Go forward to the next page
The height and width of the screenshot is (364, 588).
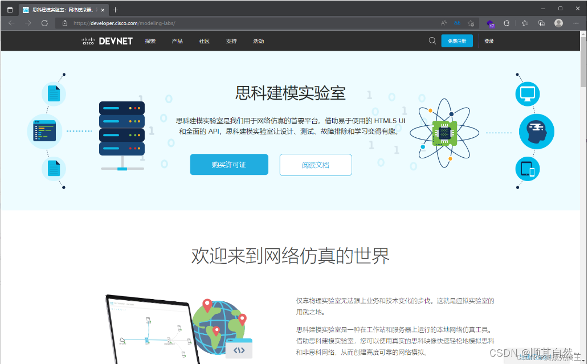point(28,23)
